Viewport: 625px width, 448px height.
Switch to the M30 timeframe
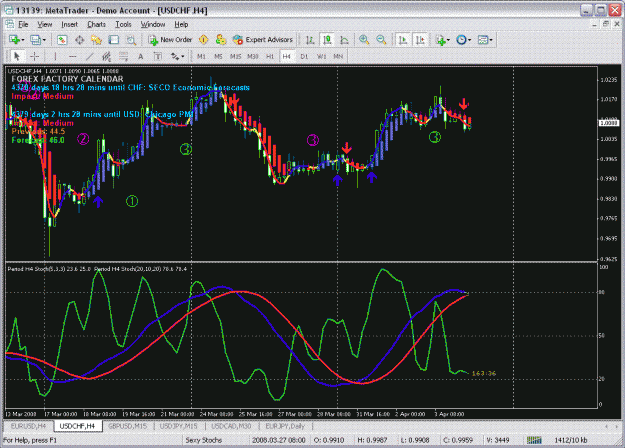tap(253, 56)
